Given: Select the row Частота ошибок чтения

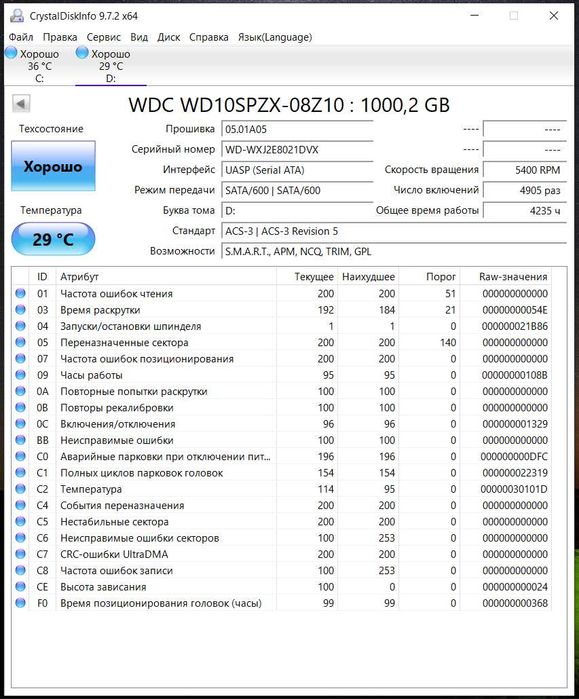Looking at the screenshot, I should pyautogui.click(x=282, y=293).
